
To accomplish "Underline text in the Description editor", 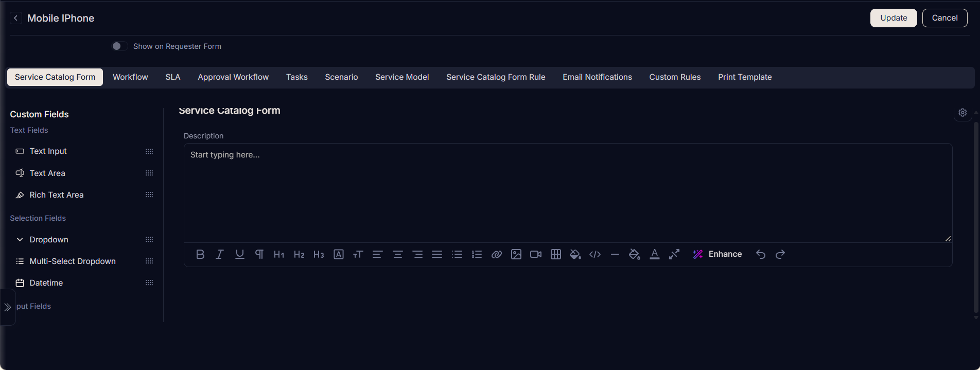I will tap(240, 254).
